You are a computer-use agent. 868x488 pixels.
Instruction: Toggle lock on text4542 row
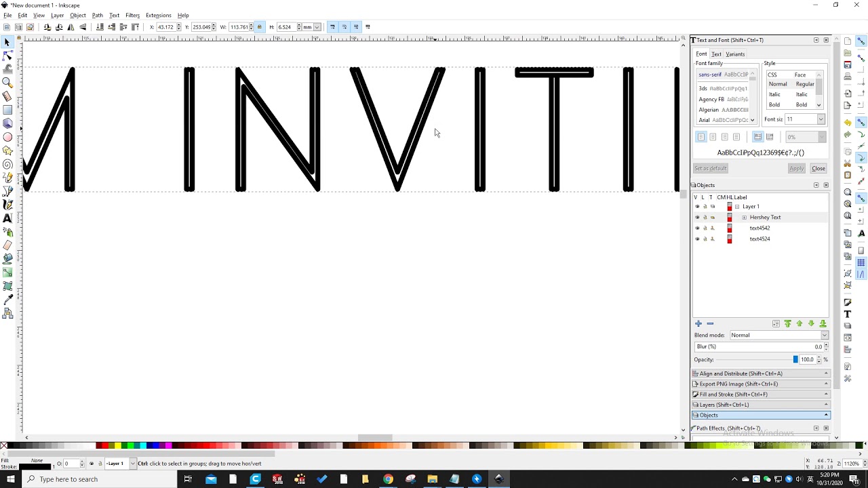pyautogui.click(x=705, y=228)
